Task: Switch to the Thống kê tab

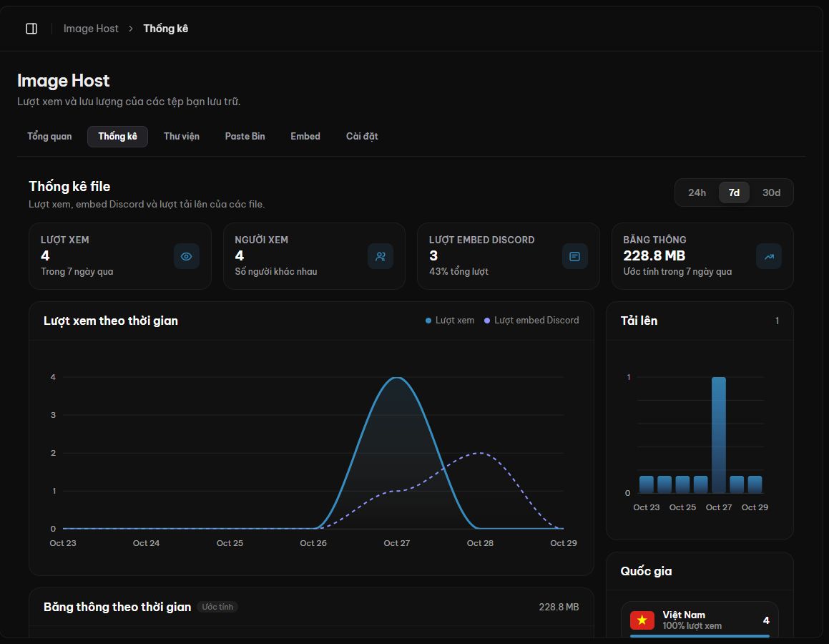Action: click(117, 137)
